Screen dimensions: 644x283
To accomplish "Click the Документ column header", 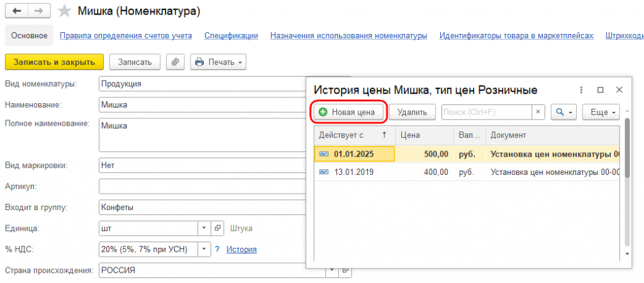I will click(553, 135).
